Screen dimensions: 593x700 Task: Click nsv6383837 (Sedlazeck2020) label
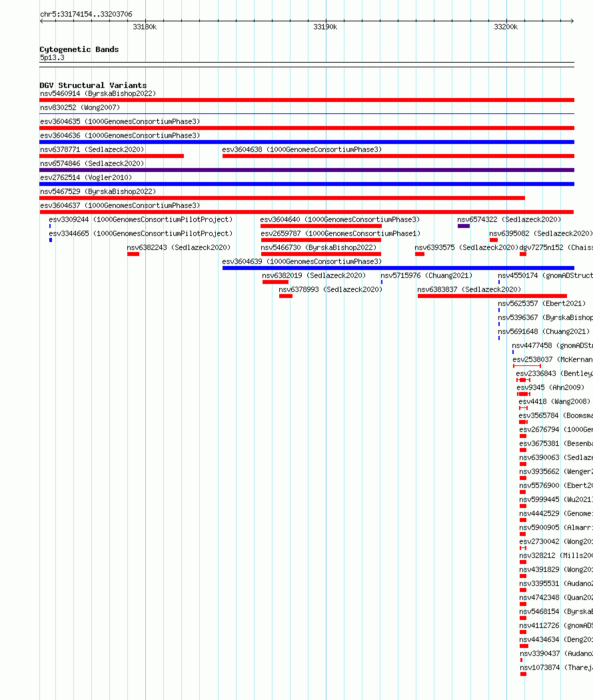pos(469,289)
